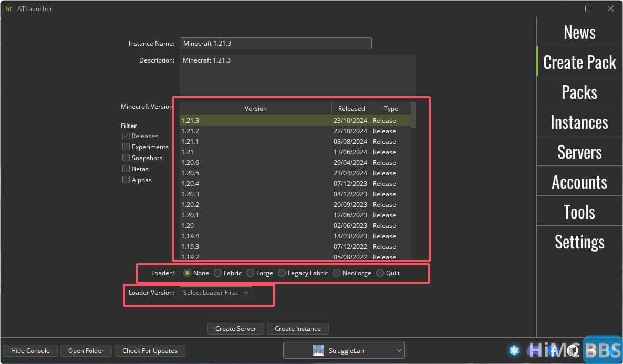The height and width of the screenshot is (364, 623).
Task: Click the ATLauncher logo in title bar
Action: point(9,8)
